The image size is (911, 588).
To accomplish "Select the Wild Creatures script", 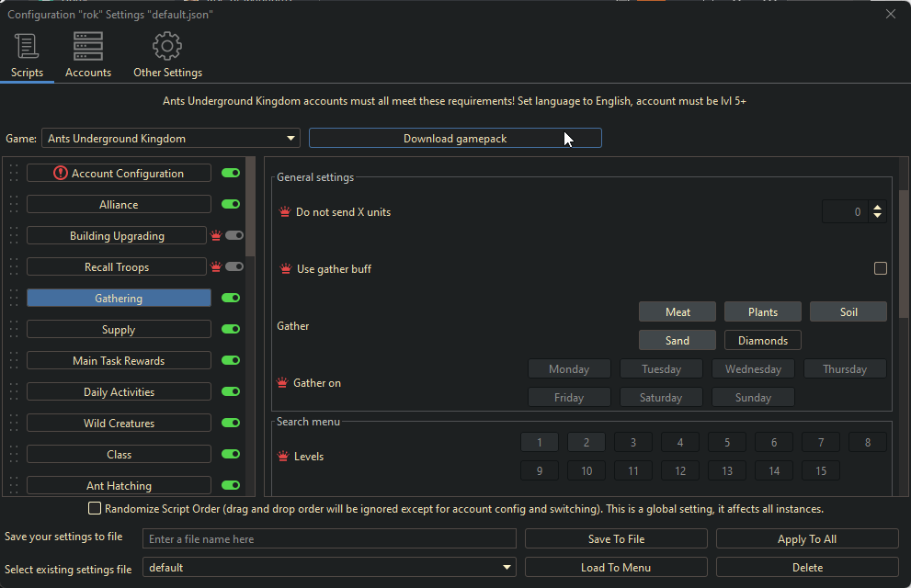I will pyautogui.click(x=119, y=424).
